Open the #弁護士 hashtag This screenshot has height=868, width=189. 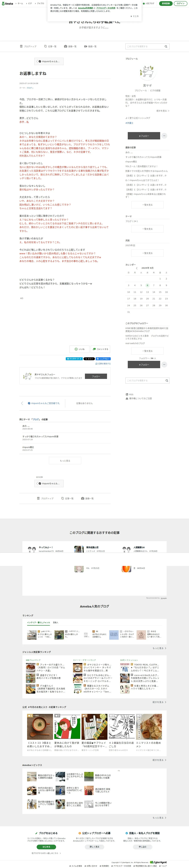(130, 123)
